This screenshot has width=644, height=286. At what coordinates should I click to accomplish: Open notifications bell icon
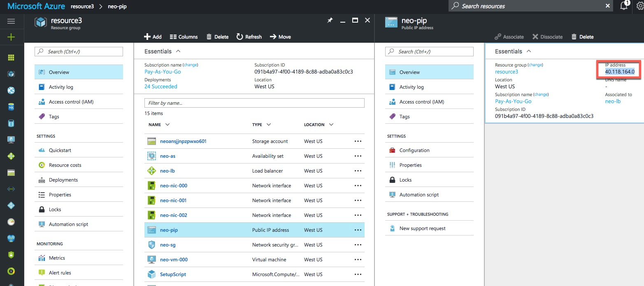[x=624, y=6]
